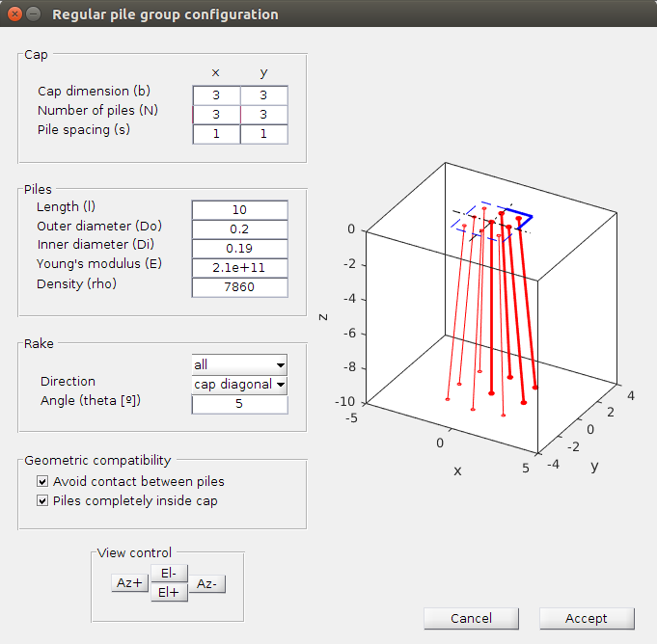Select the rake Angle theta field
The width and height of the screenshot is (657, 644).
tap(239, 404)
